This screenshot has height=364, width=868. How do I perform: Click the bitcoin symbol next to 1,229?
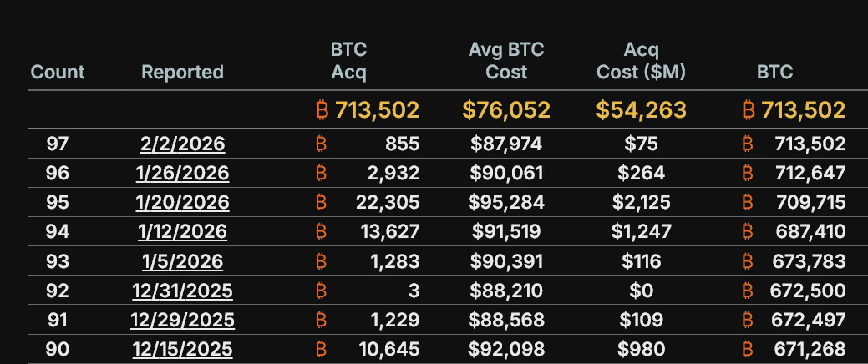coord(322,320)
